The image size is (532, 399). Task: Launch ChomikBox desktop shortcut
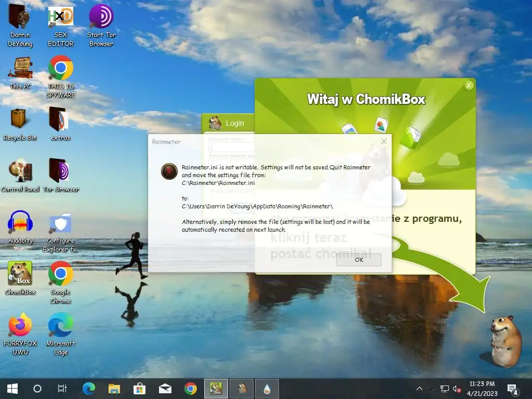tap(20, 278)
